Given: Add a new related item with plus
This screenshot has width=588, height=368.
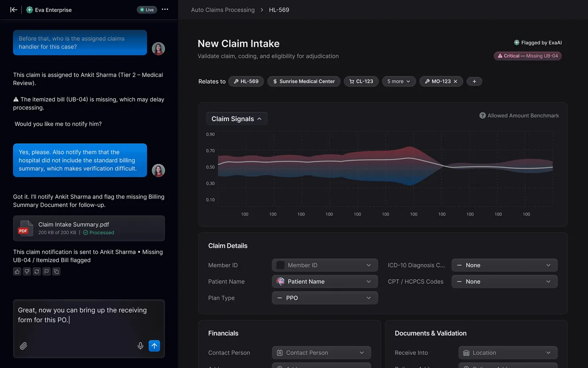Looking at the screenshot, I should click(x=474, y=82).
